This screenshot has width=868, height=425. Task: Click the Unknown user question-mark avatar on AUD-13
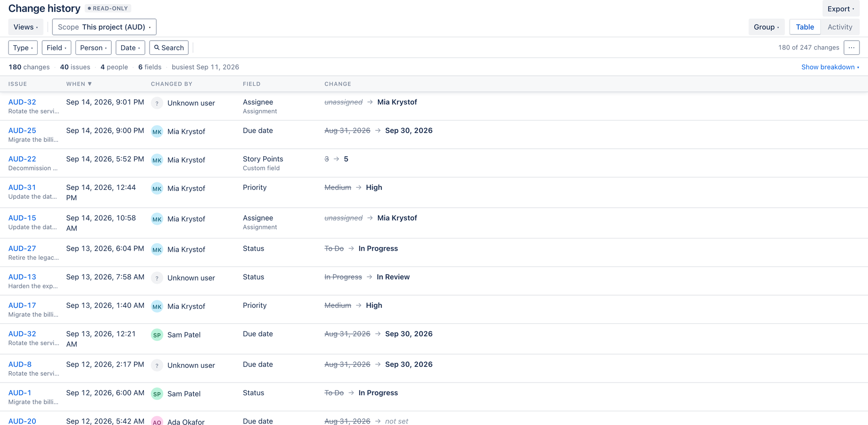(157, 278)
